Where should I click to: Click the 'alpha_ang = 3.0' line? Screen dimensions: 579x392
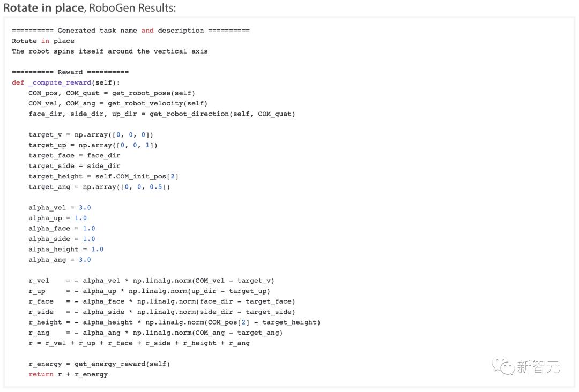[60, 260]
